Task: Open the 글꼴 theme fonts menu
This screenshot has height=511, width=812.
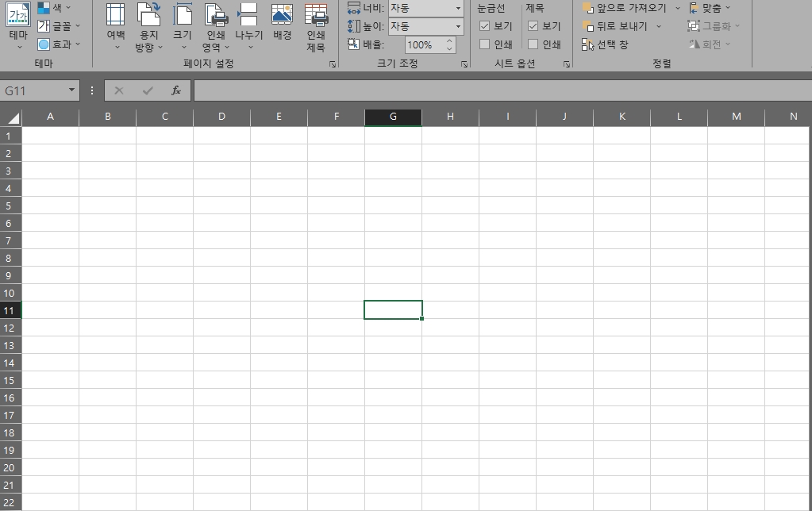Action: click(x=59, y=26)
